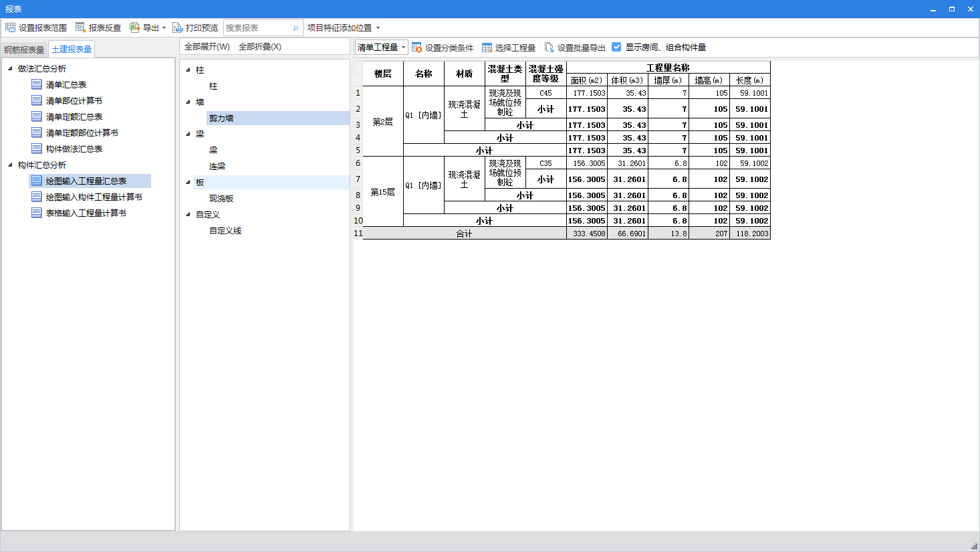Image resolution: width=980 pixels, height=552 pixels.
Task: Open the 清单汇总表 report
Action: (66, 84)
